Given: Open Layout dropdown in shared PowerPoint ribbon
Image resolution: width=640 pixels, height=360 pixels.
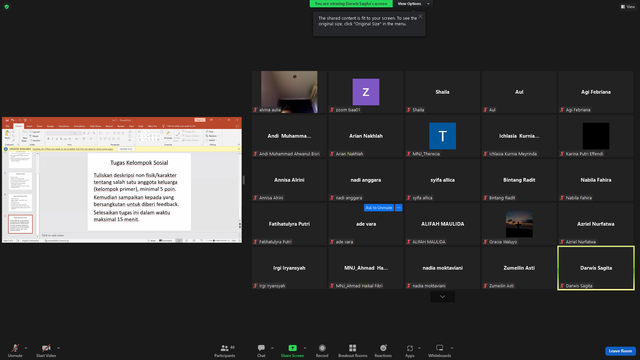Looking at the screenshot, I should click(x=36, y=132).
